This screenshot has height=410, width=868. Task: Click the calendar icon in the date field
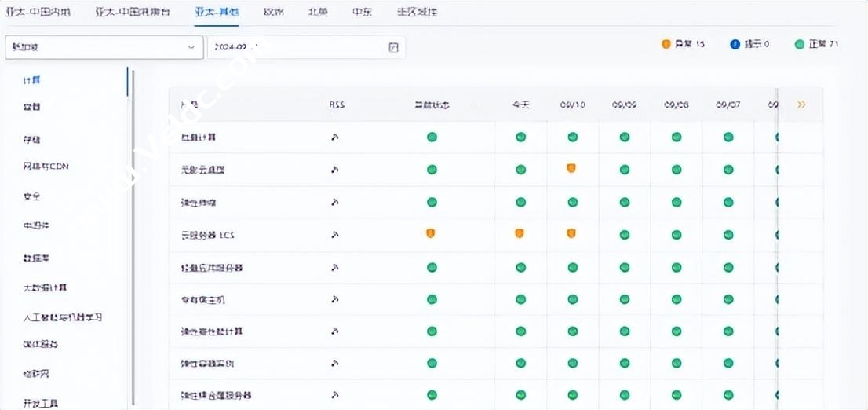click(x=394, y=47)
